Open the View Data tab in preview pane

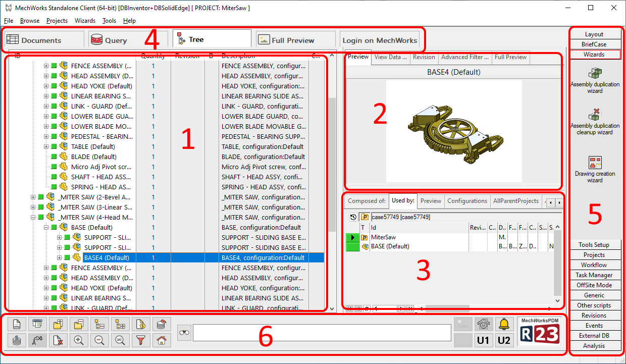[x=390, y=57]
